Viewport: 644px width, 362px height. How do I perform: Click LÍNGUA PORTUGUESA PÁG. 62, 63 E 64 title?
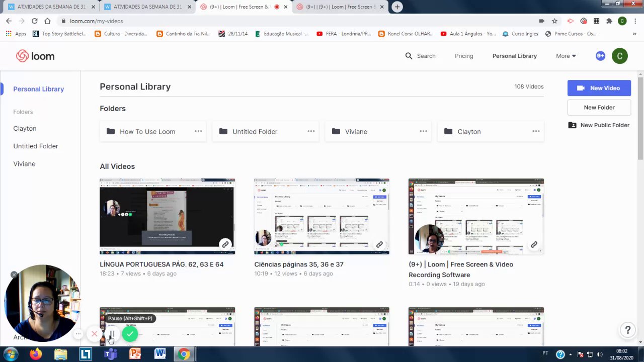(162, 264)
